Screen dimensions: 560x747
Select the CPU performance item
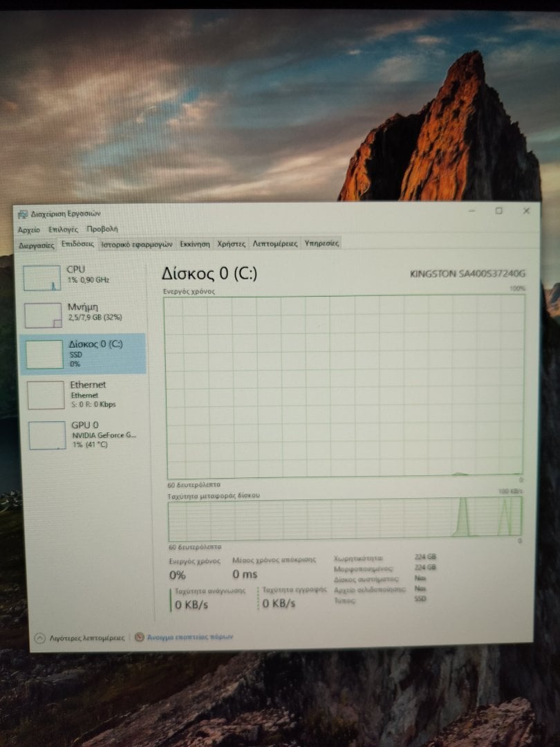84,277
